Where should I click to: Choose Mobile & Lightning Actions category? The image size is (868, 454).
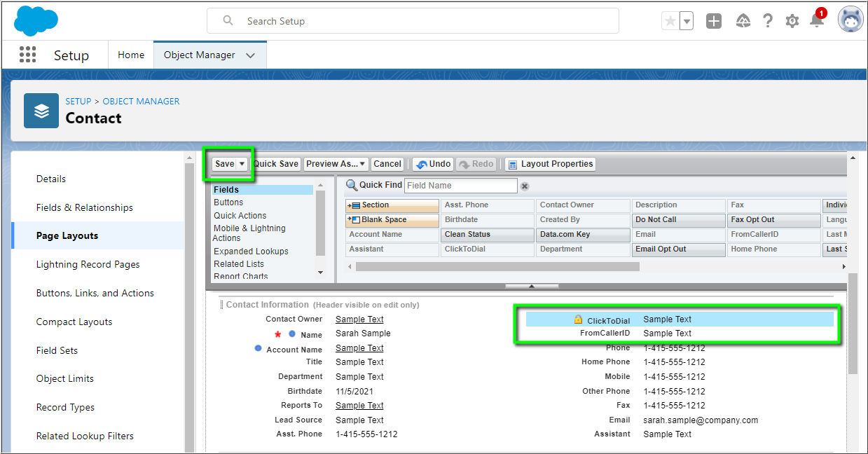coord(249,233)
